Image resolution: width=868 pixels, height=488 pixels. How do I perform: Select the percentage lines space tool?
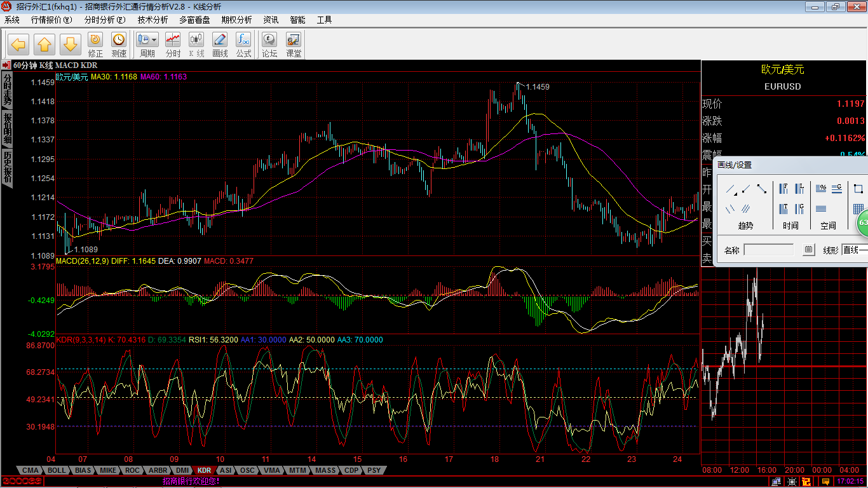point(820,189)
